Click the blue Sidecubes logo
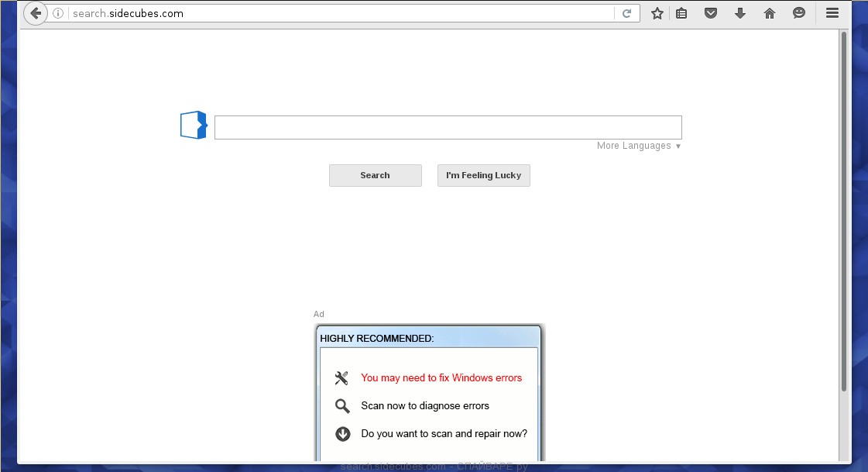868x472 pixels. pos(194,126)
